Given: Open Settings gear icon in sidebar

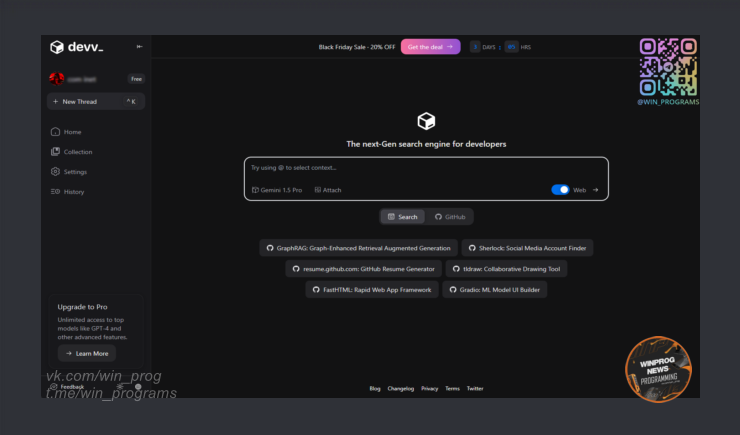Looking at the screenshot, I should point(55,171).
